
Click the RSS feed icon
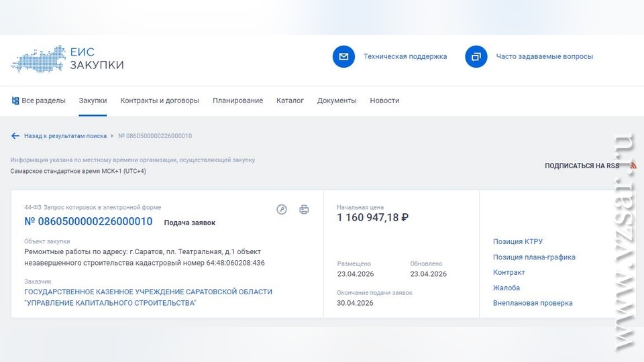[x=632, y=166]
